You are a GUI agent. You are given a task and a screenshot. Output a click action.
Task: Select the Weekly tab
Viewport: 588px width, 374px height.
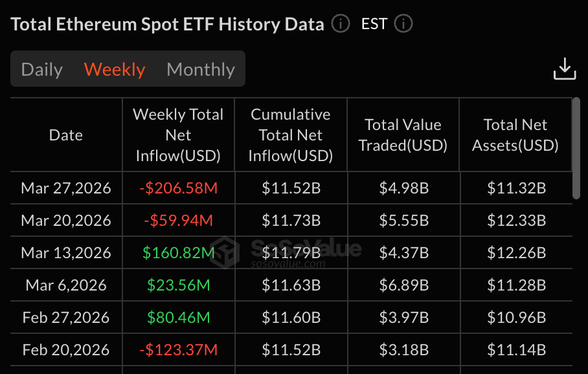coord(115,69)
